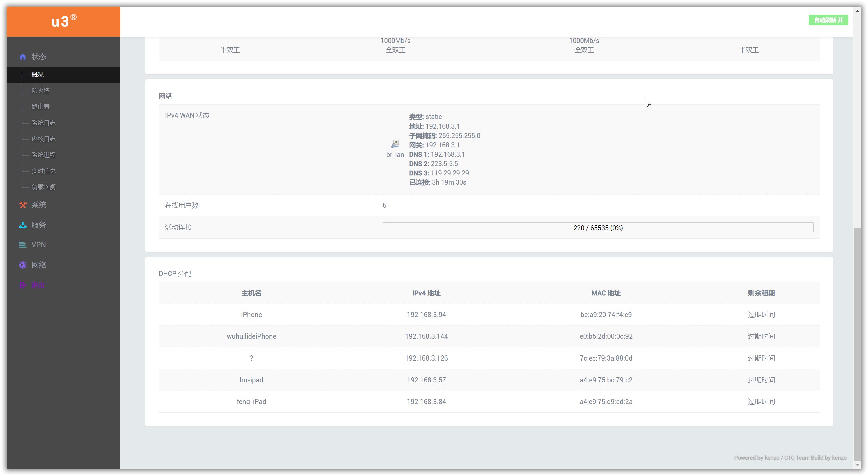Expand the 服务 menu section
The image size is (868, 476).
pos(39,225)
